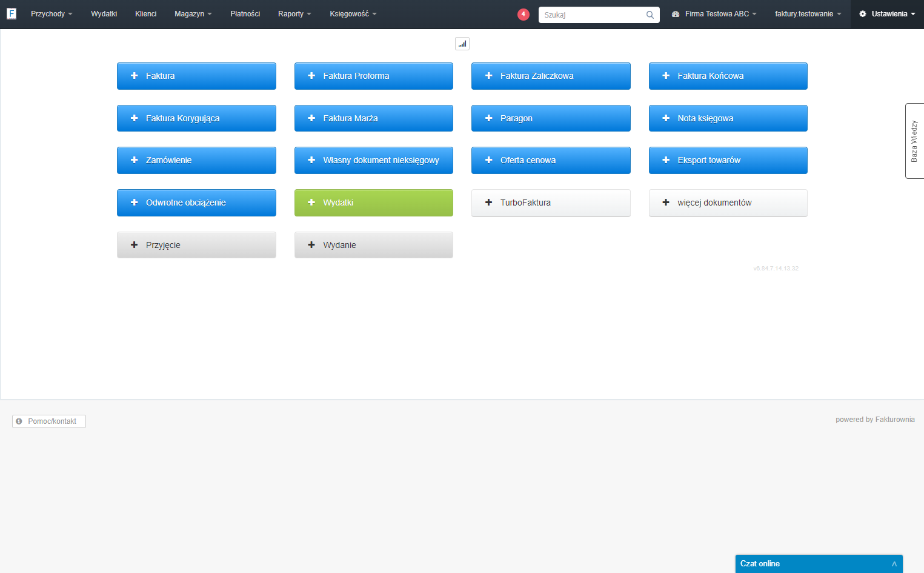The height and width of the screenshot is (573, 924).
Task: Click the Pomoc/kontakt button
Action: pyautogui.click(x=49, y=421)
